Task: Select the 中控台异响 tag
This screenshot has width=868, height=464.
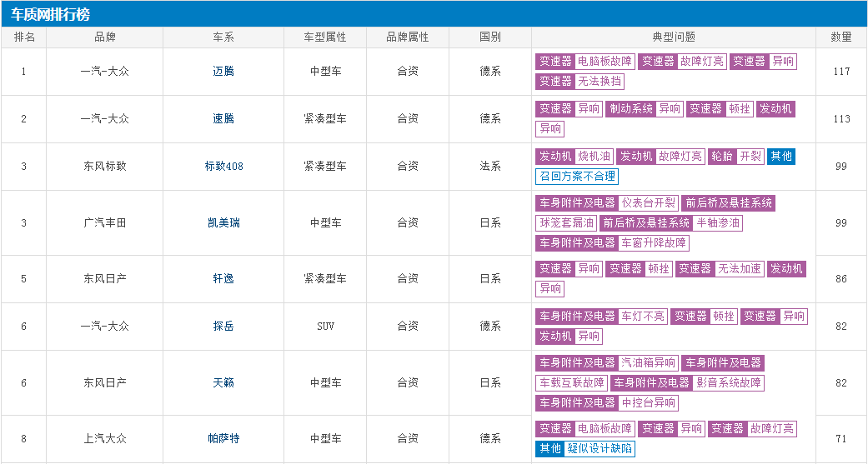Action: tap(648, 403)
